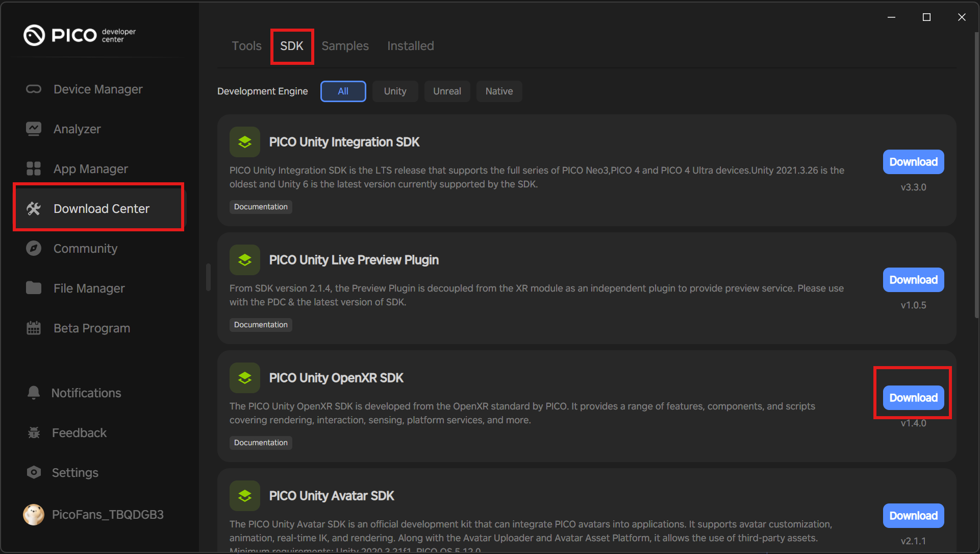Filter the development engine by Unity
980x554 pixels.
(x=395, y=91)
